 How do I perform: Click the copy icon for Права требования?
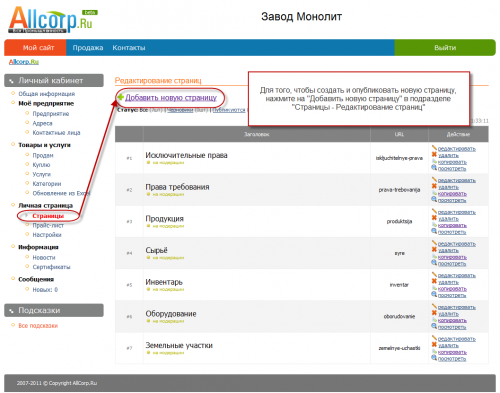click(x=434, y=193)
